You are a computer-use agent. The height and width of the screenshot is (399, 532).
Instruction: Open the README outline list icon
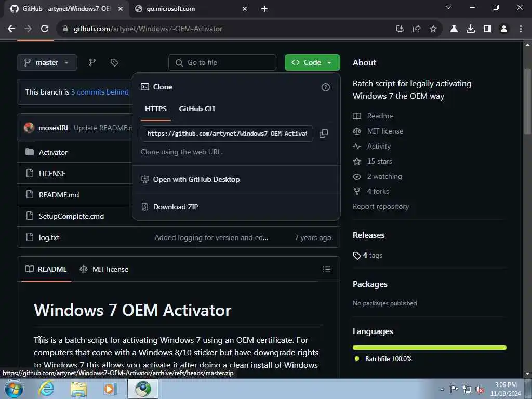[x=327, y=269]
